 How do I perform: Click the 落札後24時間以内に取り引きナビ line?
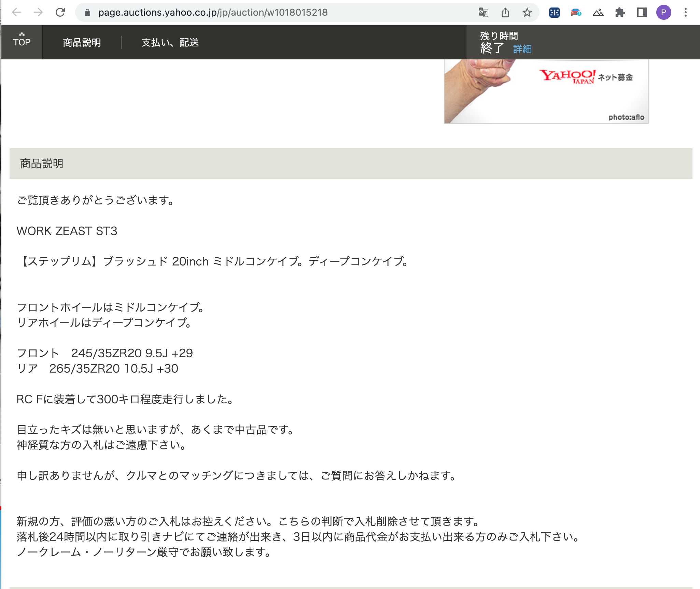tap(298, 537)
